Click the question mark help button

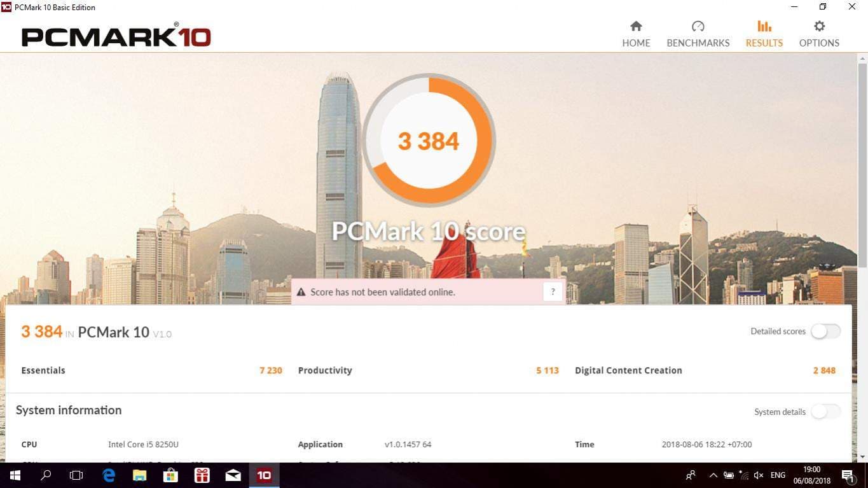coord(553,292)
